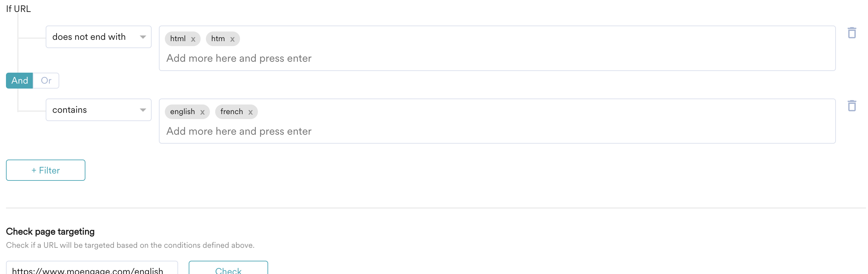
Task: Open the dropdown arrow on 'contains'
Action: pos(143,110)
